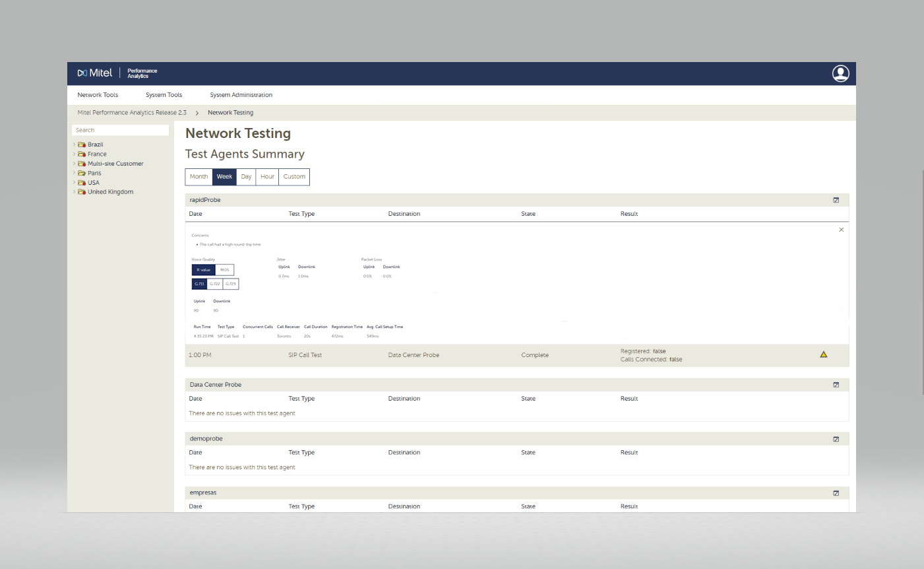Click the yellow warning triangle icon
The width and height of the screenshot is (924, 569).
click(824, 354)
